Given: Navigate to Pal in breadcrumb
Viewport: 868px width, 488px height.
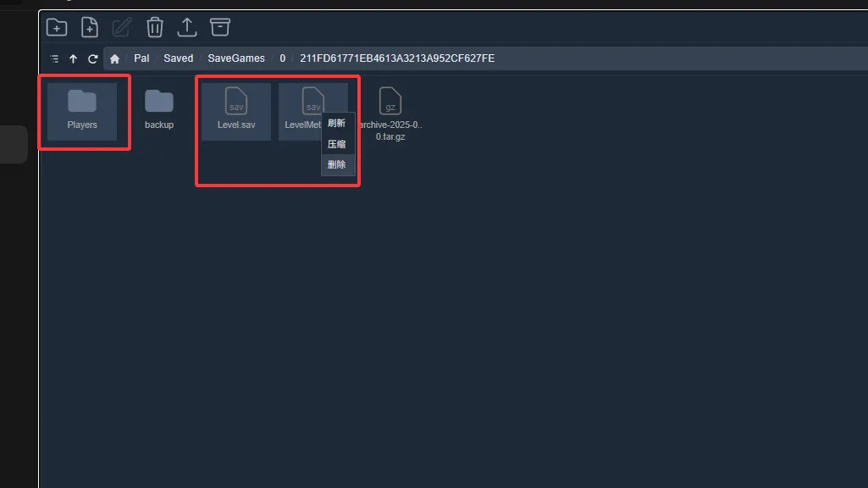Looking at the screenshot, I should (x=141, y=58).
